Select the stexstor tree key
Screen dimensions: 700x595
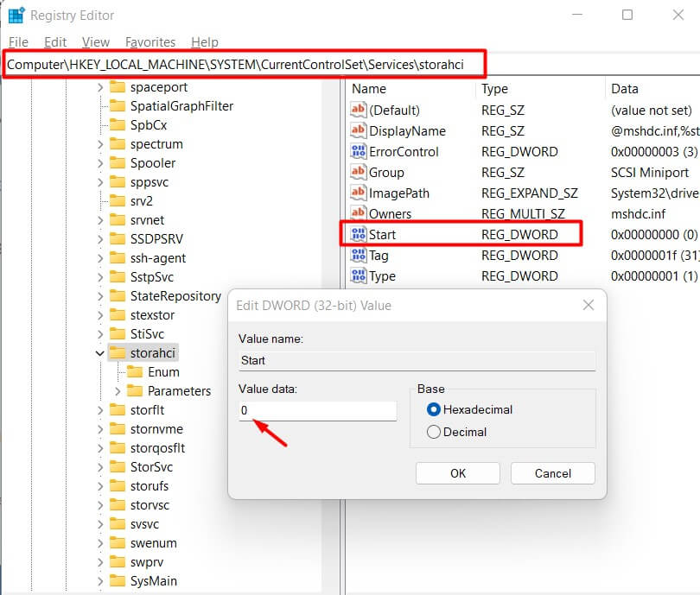pyautogui.click(x=152, y=315)
